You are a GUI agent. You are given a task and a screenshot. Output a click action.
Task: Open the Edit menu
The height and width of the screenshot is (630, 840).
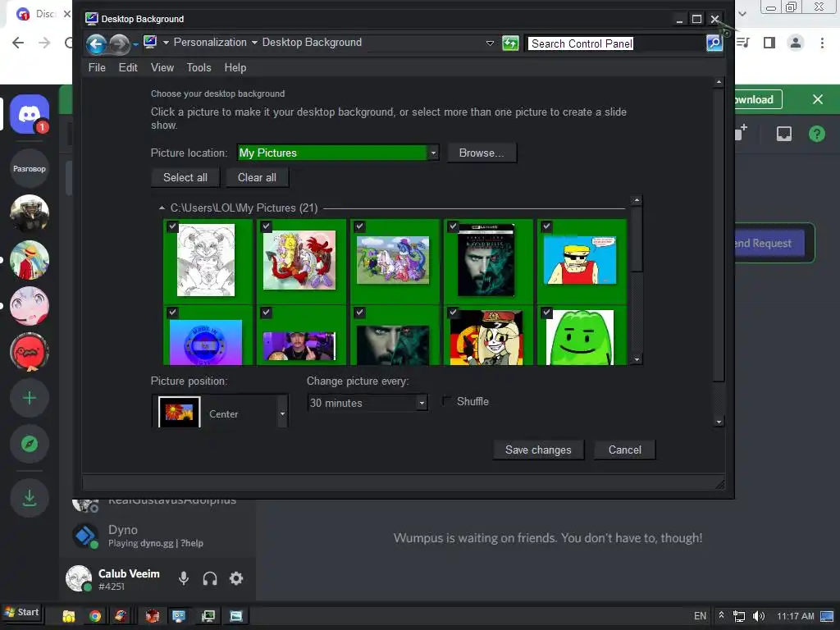pos(128,67)
